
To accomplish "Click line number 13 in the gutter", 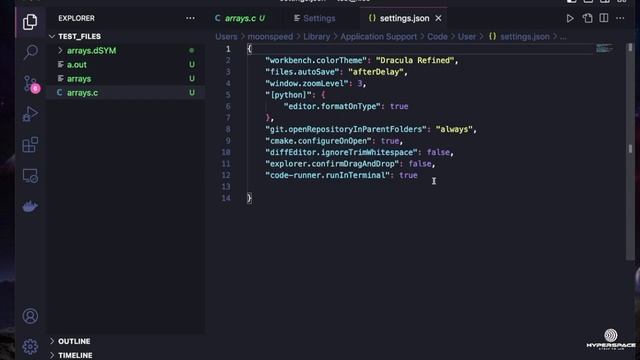I will [226, 187].
